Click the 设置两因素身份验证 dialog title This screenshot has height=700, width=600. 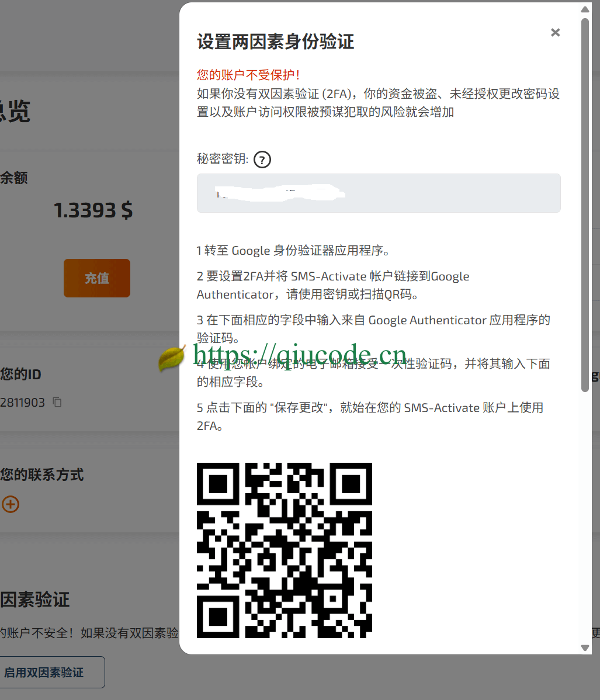(x=275, y=42)
